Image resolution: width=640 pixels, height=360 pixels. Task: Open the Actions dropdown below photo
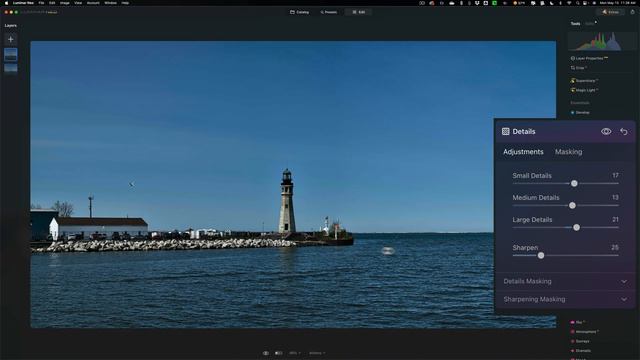coord(317,353)
